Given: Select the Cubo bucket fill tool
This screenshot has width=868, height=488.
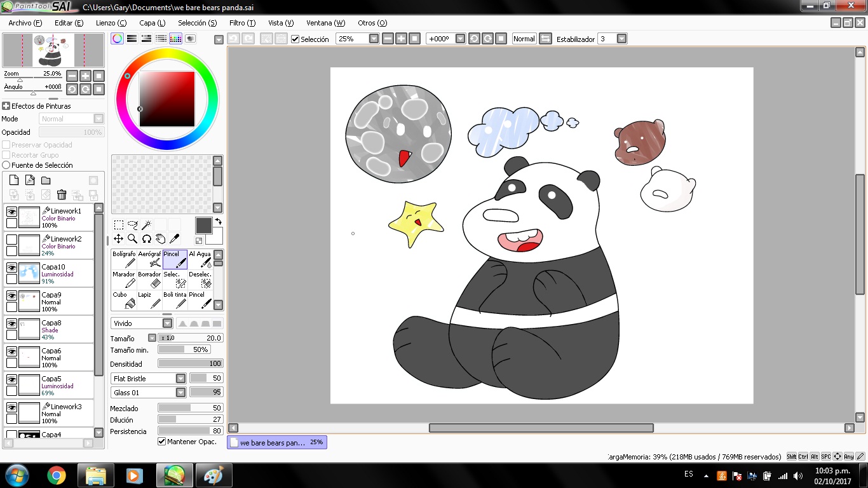Looking at the screenshot, I should [124, 300].
